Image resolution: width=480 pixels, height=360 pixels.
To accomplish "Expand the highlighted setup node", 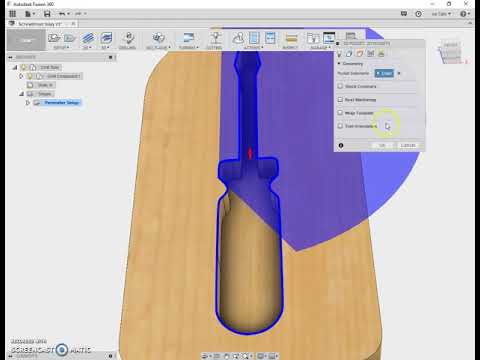I will tap(28, 103).
